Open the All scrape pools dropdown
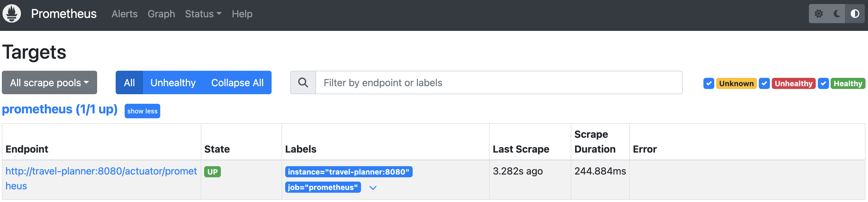The width and height of the screenshot is (868, 202). click(49, 82)
